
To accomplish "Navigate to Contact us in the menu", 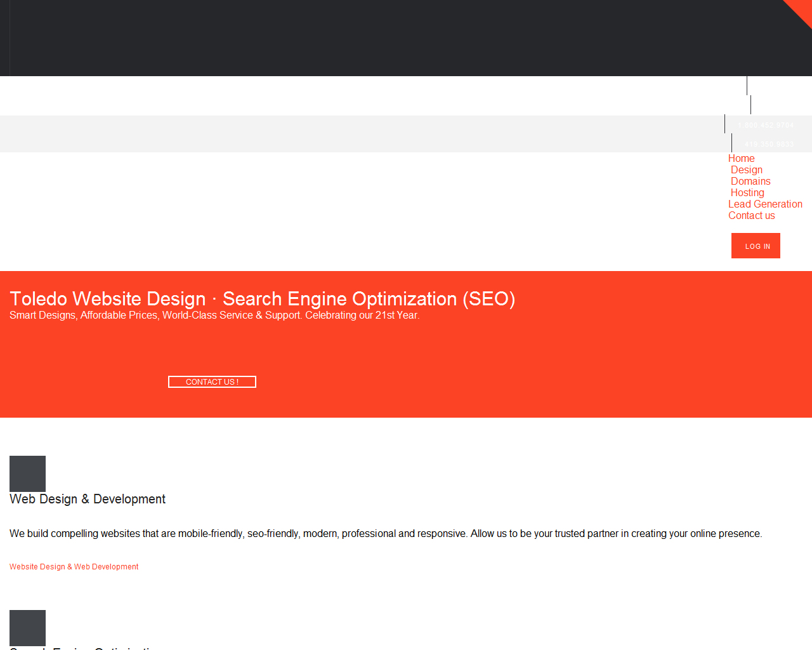I will click(751, 216).
